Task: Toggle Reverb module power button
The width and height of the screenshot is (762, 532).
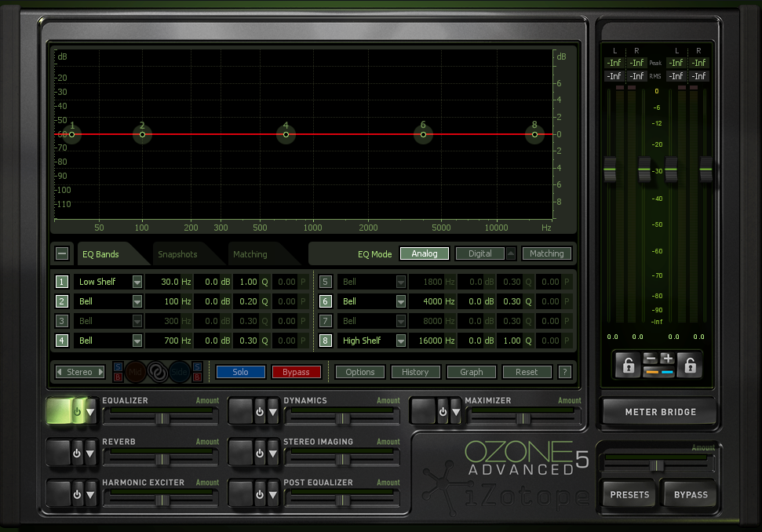Action: tap(77, 454)
